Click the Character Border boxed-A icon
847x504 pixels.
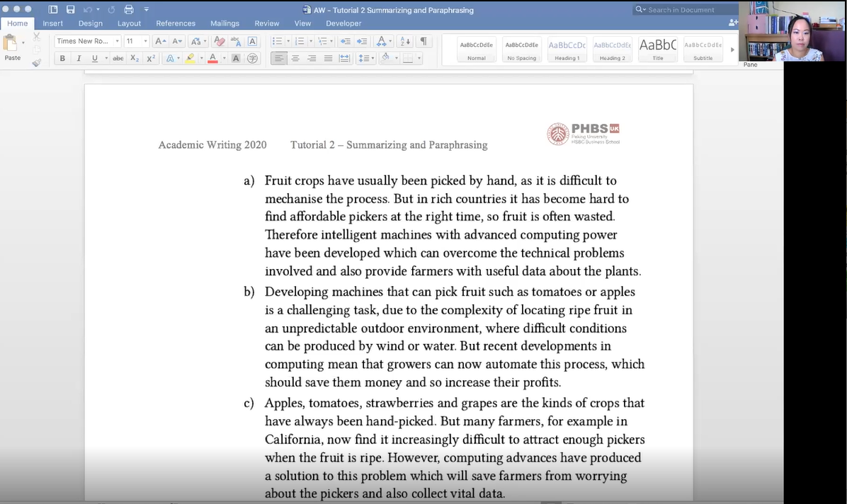pos(252,41)
